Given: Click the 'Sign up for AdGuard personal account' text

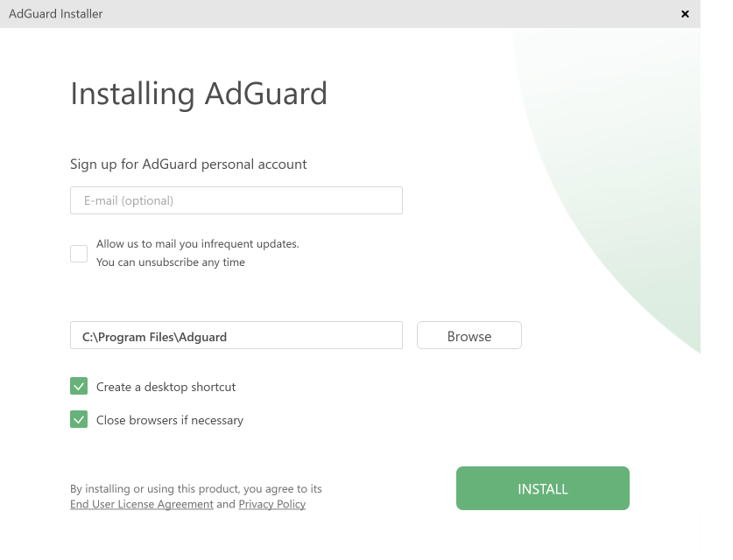Looking at the screenshot, I should 188,164.
